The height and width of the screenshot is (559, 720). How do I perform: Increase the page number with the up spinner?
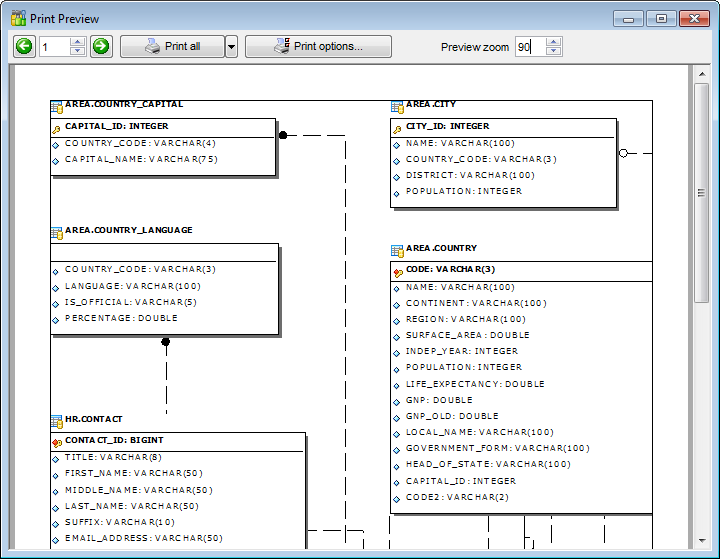(78, 42)
